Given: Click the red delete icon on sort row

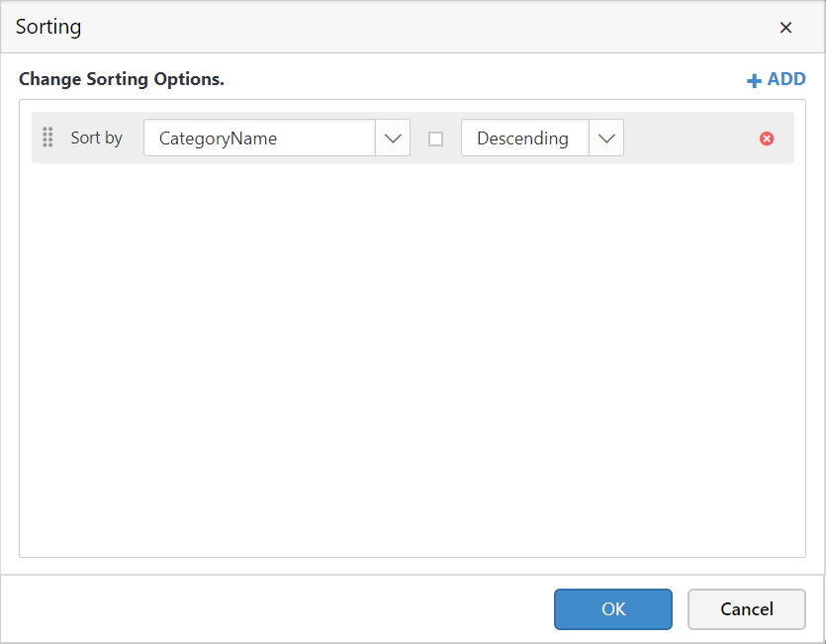Looking at the screenshot, I should point(767,138).
